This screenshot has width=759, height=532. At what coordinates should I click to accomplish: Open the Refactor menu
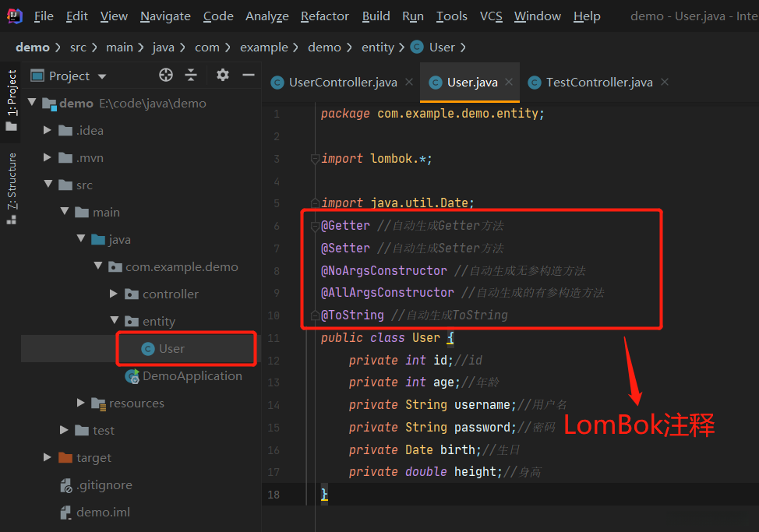pyautogui.click(x=325, y=16)
